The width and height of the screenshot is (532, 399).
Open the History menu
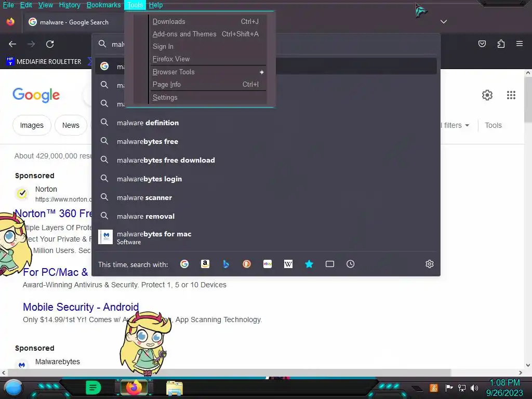coord(70,5)
